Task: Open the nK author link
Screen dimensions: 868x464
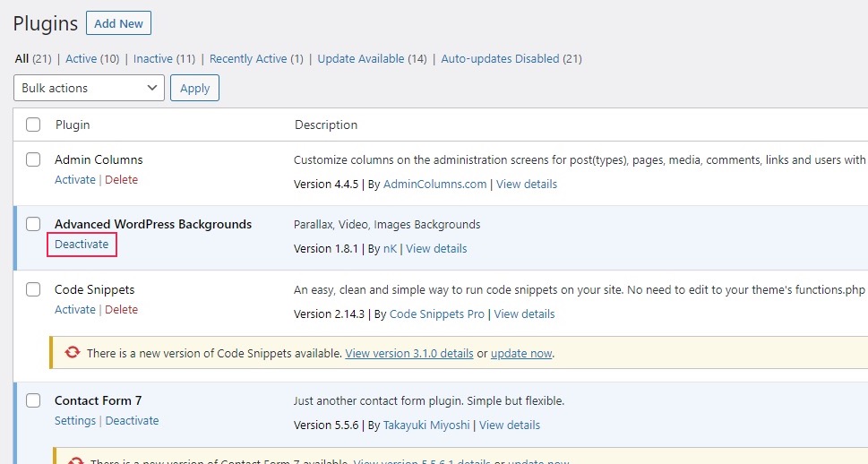Action: [390, 249]
